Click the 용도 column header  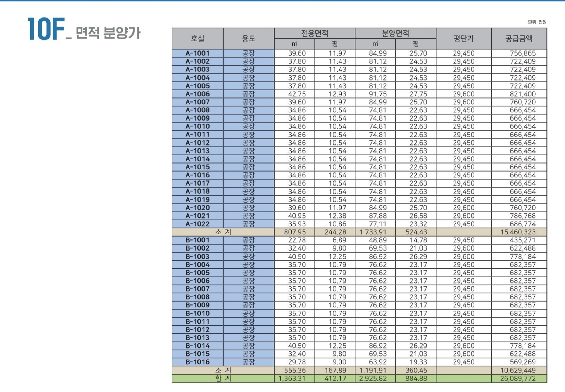point(249,39)
